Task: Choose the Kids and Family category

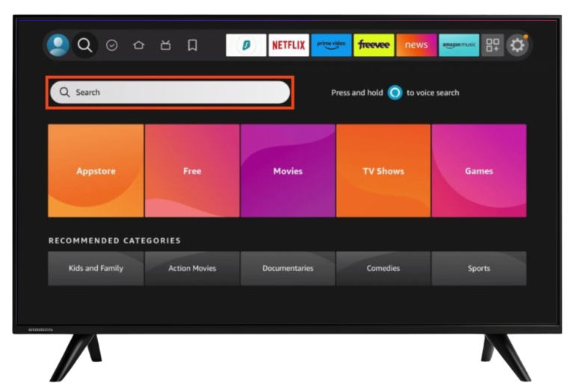Action: click(x=96, y=268)
